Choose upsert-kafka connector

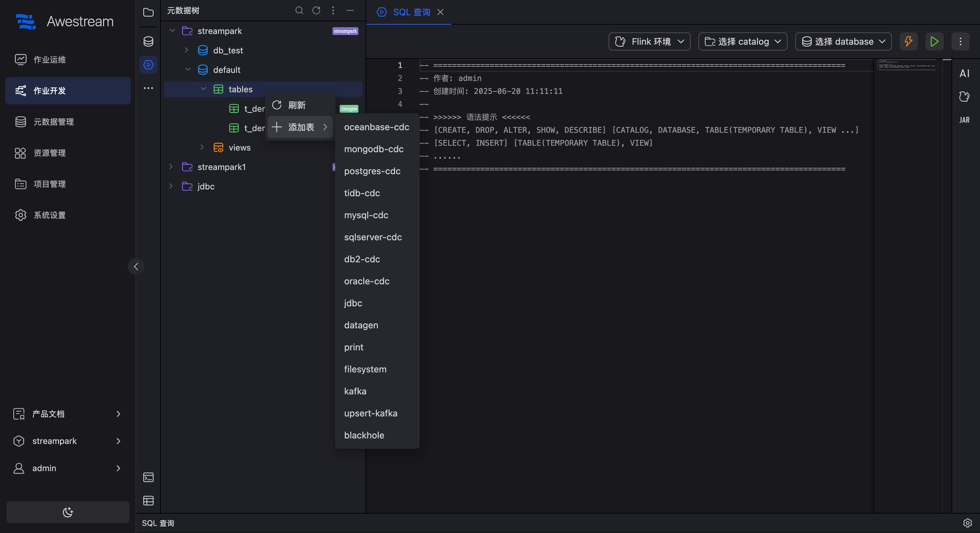377,414
